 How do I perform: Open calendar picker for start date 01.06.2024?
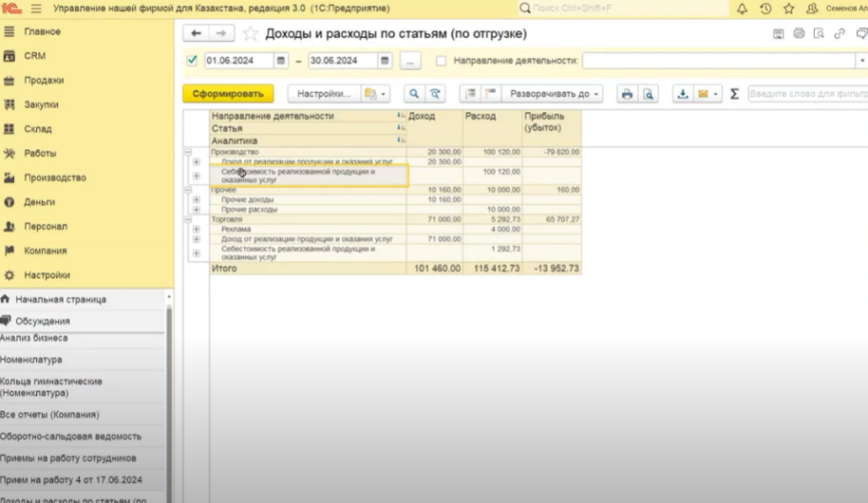tap(281, 61)
